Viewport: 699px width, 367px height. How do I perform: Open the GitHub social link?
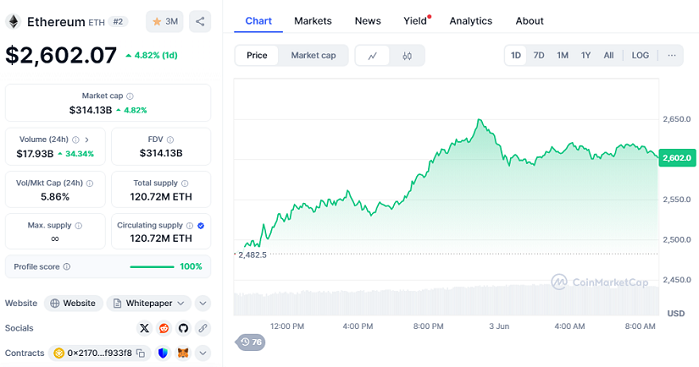[183, 328]
